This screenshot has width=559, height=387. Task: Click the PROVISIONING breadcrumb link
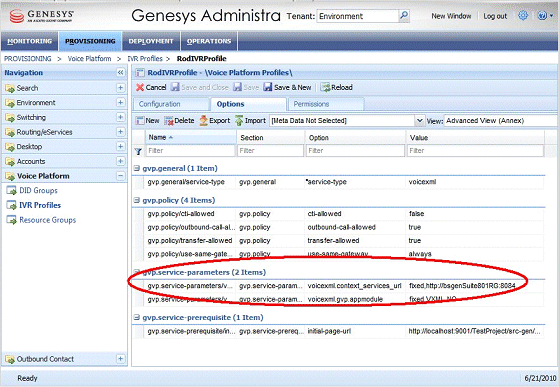coord(27,58)
